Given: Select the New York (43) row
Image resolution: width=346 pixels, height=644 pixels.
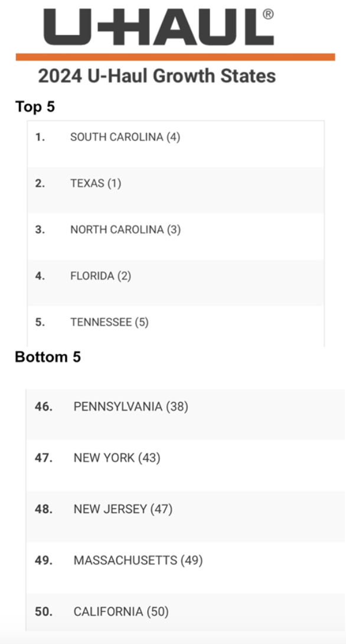Looking at the screenshot, I should [x=185, y=465].
